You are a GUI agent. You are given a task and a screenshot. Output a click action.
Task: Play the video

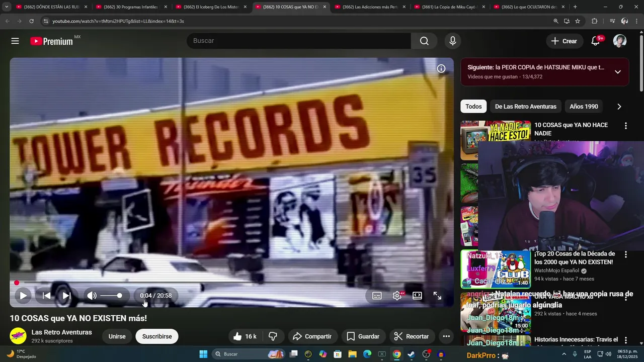tap(23, 296)
